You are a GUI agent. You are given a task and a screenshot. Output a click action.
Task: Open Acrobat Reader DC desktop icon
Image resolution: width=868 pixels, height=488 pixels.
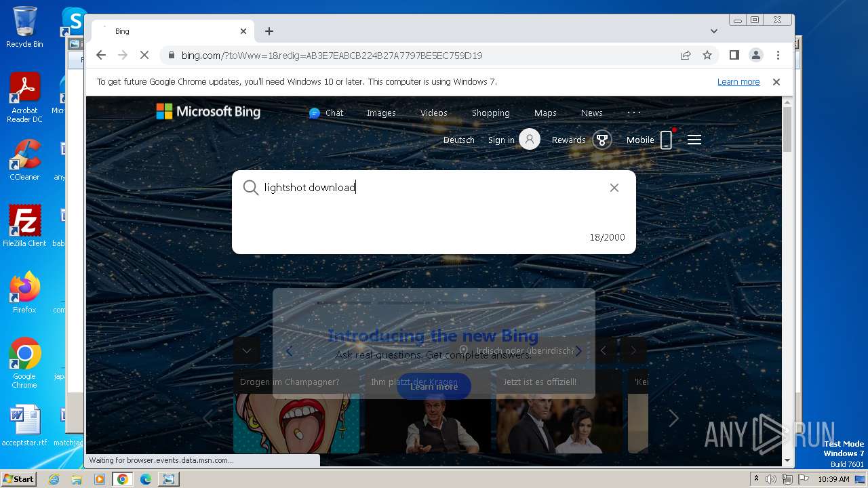[x=24, y=98]
